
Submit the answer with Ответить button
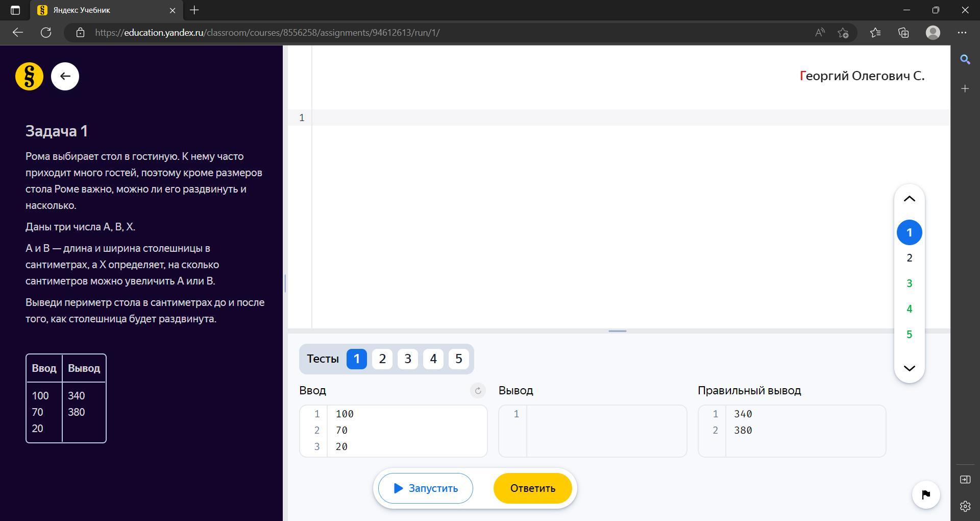pyautogui.click(x=533, y=488)
